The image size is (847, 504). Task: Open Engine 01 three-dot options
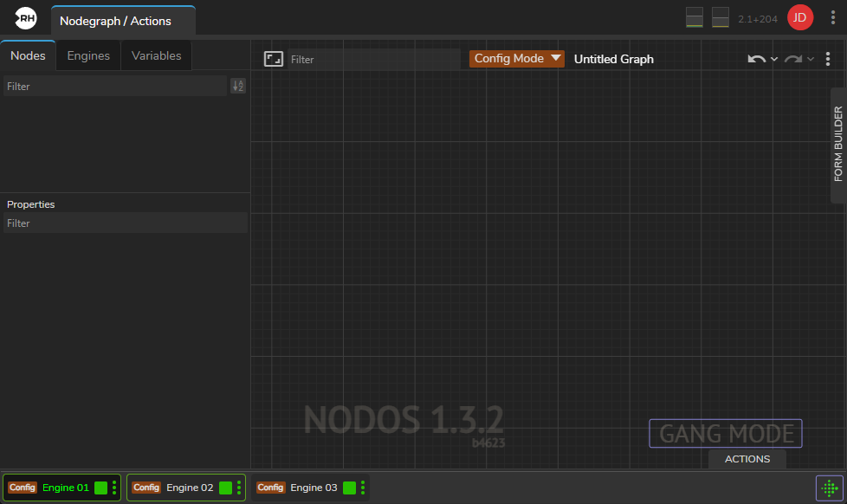(114, 488)
